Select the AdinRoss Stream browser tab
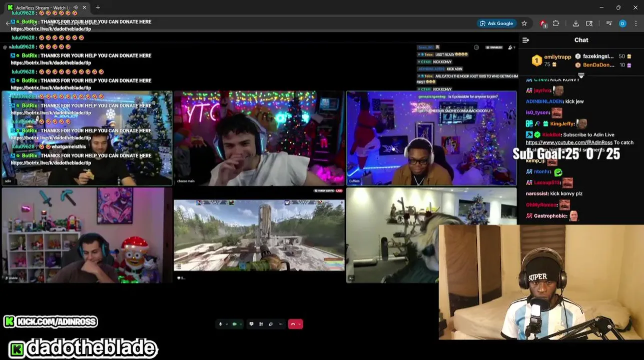 coord(47,7)
